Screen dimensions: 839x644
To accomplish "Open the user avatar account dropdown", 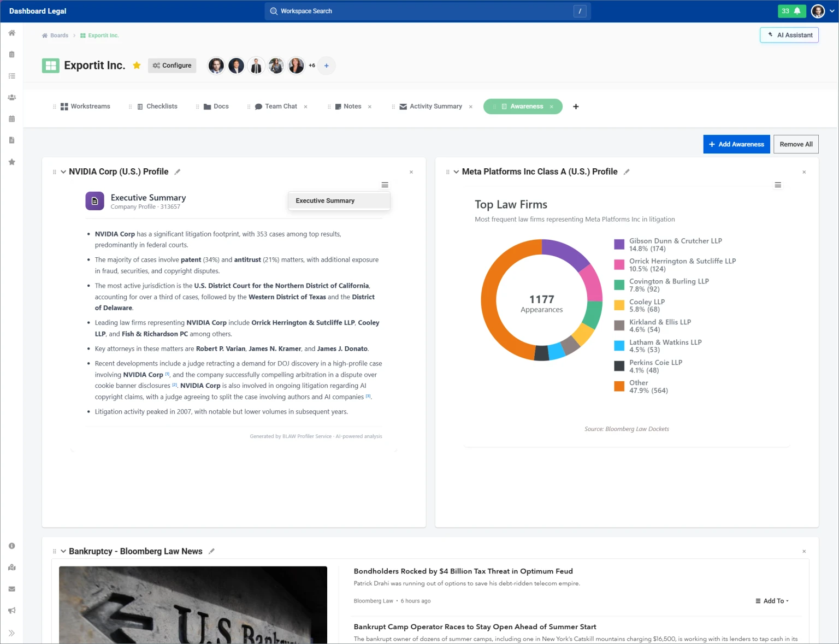I will click(x=823, y=11).
